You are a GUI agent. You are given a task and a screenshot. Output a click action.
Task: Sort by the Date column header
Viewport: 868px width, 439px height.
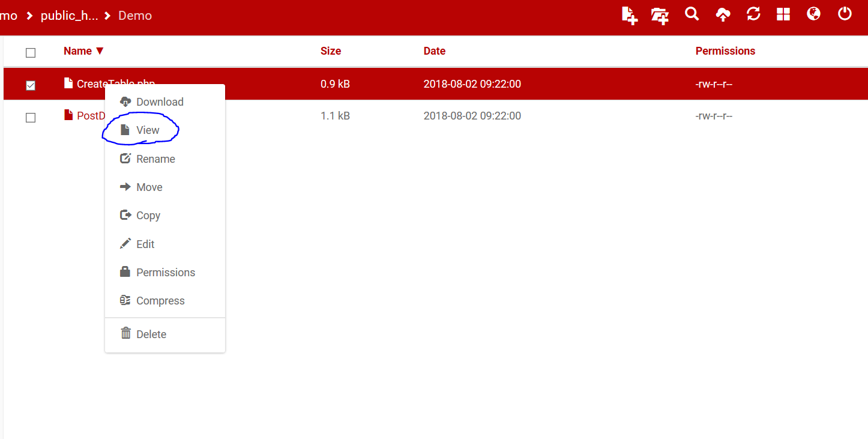[x=434, y=51]
